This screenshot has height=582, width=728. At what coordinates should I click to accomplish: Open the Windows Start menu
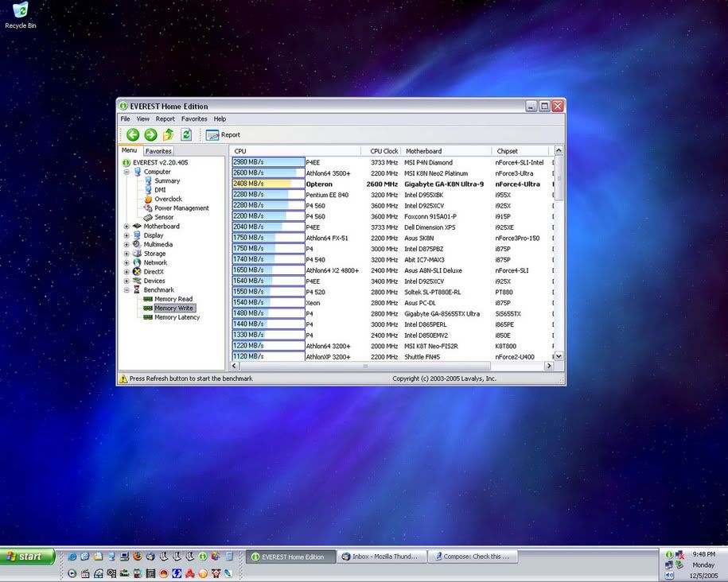28,557
